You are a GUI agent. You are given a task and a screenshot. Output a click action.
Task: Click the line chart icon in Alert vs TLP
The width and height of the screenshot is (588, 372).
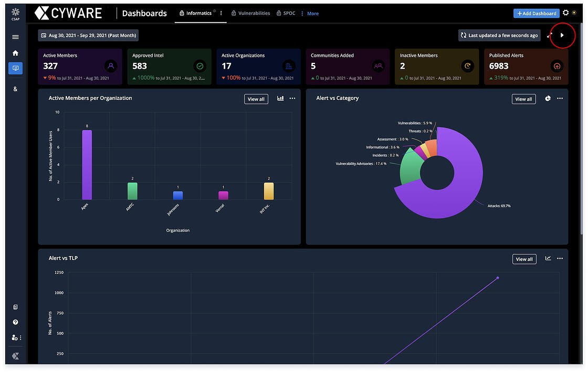[548, 258]
